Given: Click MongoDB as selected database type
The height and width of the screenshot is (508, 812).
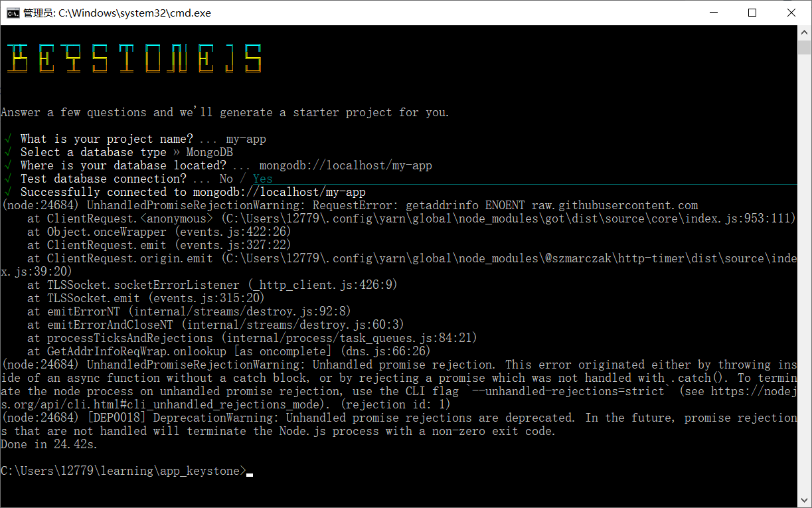Looking at the screenshot, I should (210, 151).
